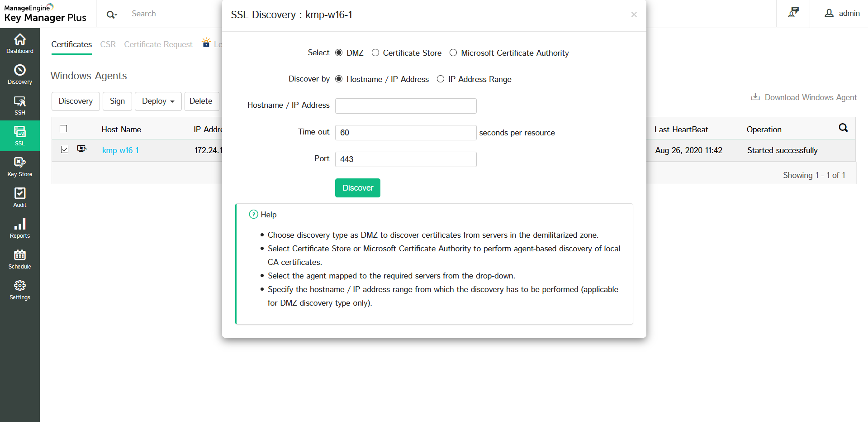Click the 'Showing 1 - 1 of 1' text

814,175
